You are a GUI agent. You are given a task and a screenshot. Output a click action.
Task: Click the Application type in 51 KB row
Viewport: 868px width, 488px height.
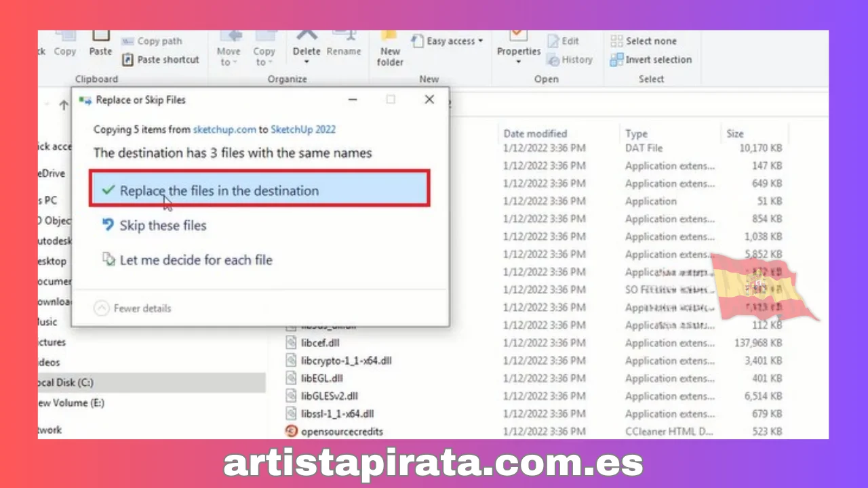(651, 201)
